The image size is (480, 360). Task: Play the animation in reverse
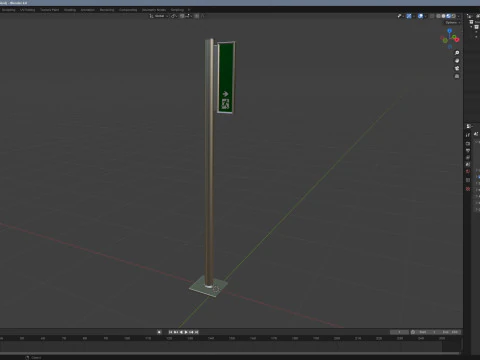click(181, 332)
